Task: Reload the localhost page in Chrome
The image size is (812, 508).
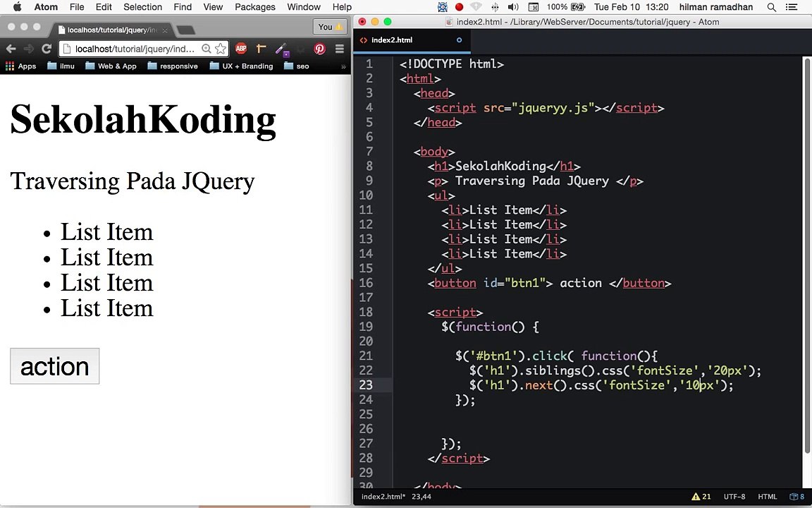Action: pos(47,49)
